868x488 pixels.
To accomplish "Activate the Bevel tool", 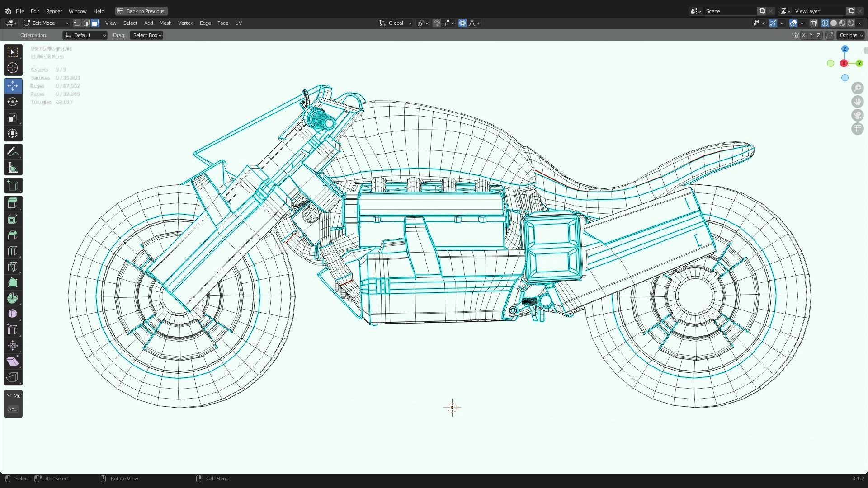I will (x=13, y=235).
